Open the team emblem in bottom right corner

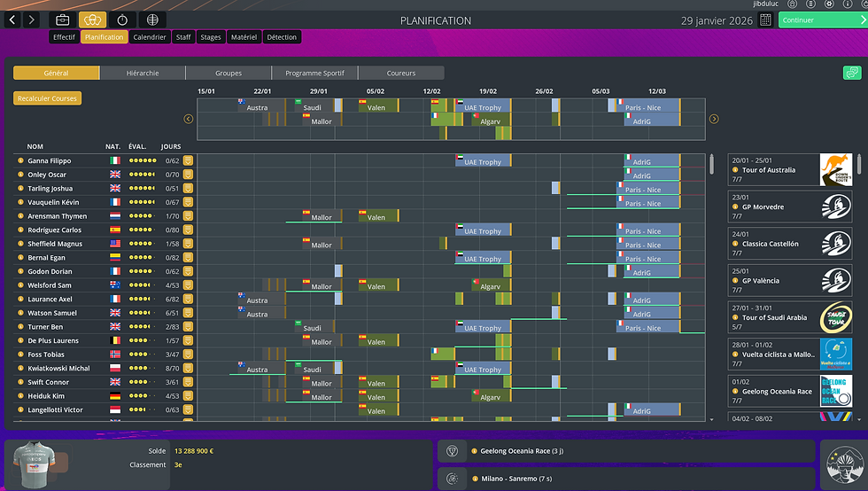(x=843, y=465)
